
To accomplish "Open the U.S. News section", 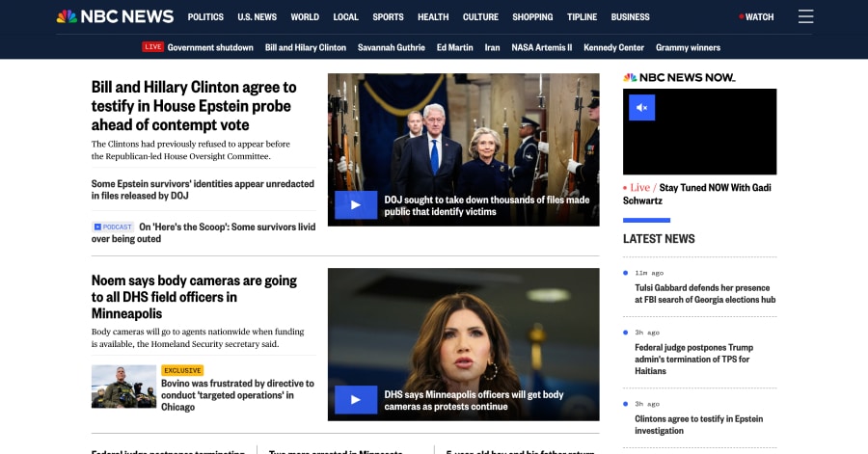I will [x=257, y=17].
